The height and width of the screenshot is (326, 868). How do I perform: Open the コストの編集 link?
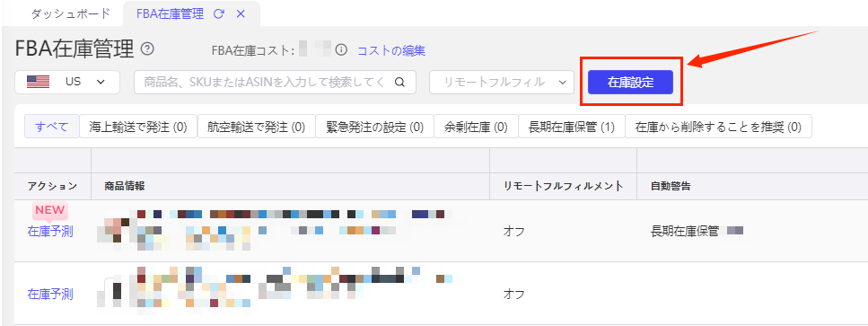pos(391,51)
